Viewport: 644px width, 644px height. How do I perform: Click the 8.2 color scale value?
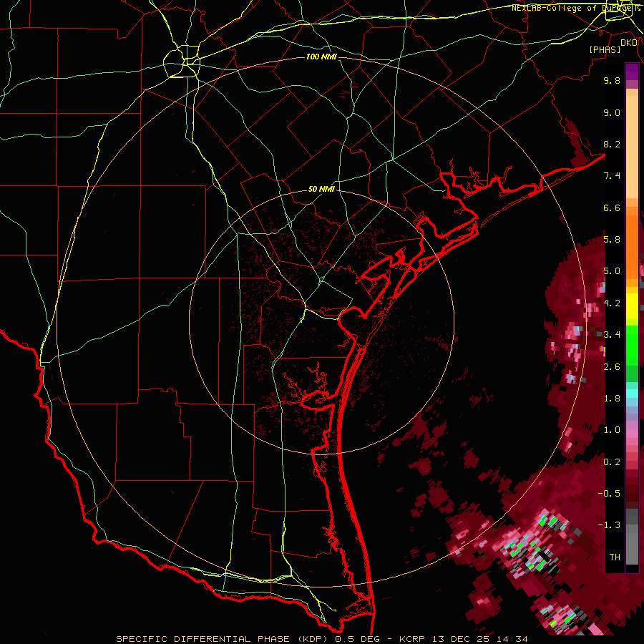click(x=612, y=144)
